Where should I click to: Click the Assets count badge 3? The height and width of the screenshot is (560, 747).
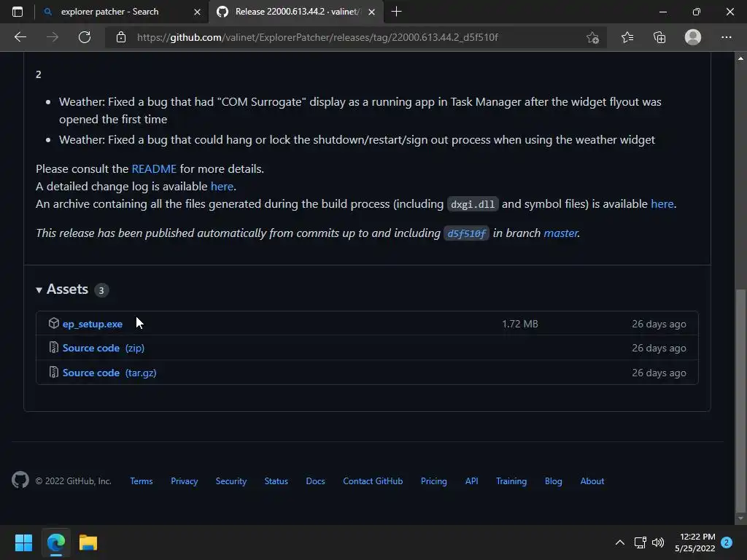coord(101,290)
